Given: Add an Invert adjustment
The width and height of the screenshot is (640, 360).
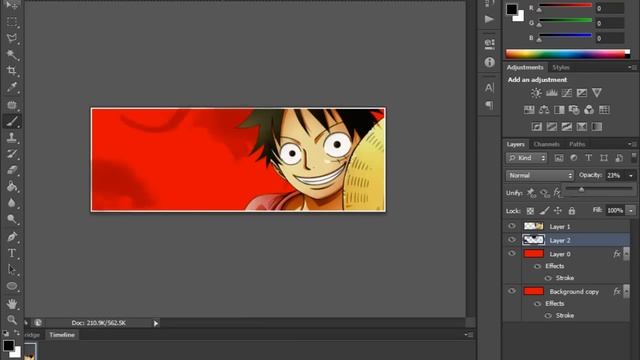Looking at the screenshot, I should click(x=537, y=127).
